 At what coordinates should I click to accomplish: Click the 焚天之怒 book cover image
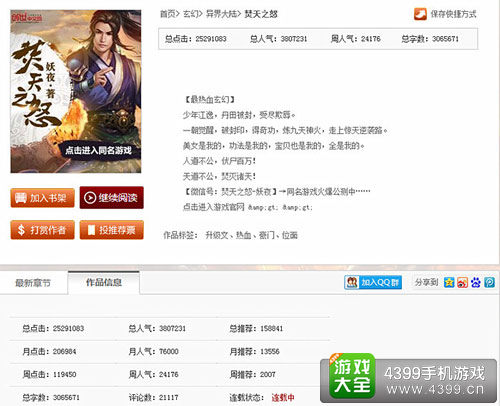click(x=76, y=91)
